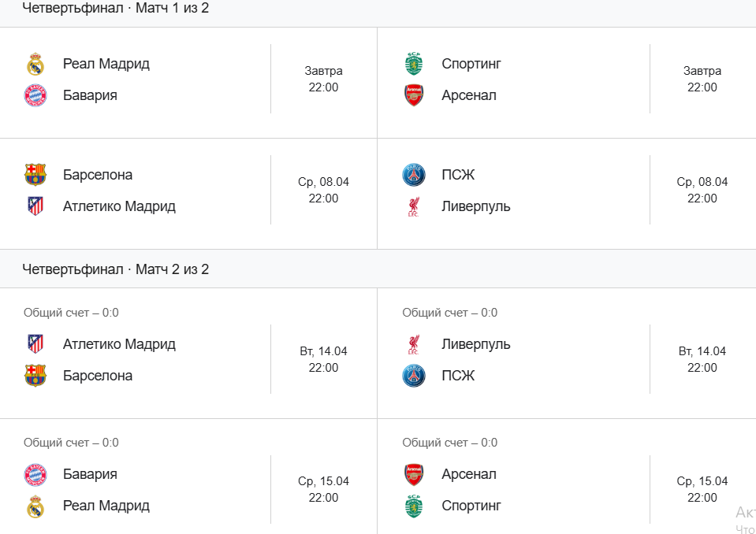Image resolution: width=756 pixels, height=534 pixels.
Task: Click the 'Четвертьфинал · Матч 2 из 2' header
Action: 116,269
